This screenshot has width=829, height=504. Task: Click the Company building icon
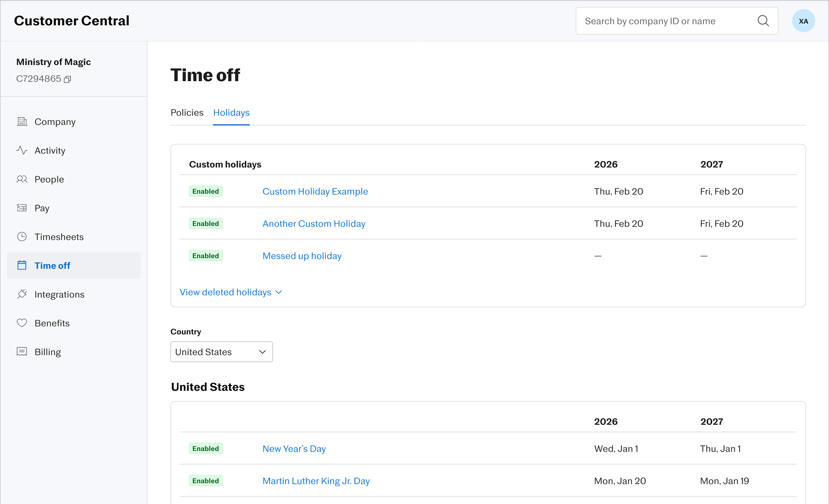click(x=22, y=121)
